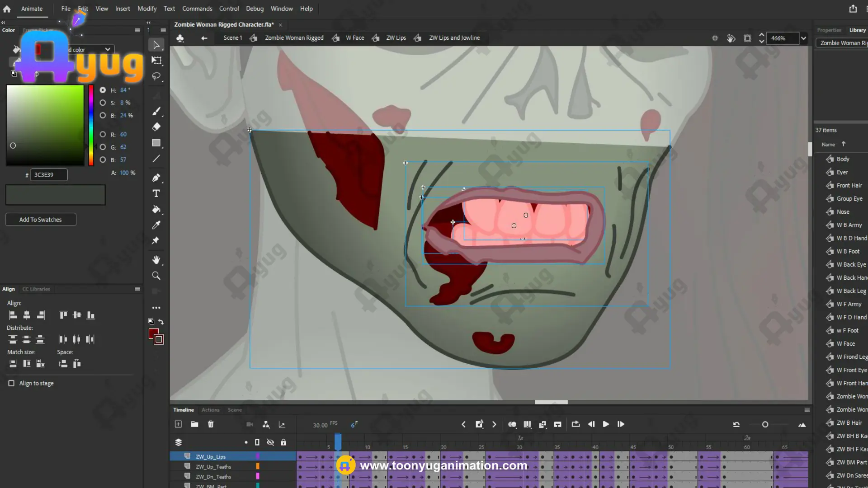Select the Eyedropper tool
Screen dimensions: 868x488
tap(156, 225)
